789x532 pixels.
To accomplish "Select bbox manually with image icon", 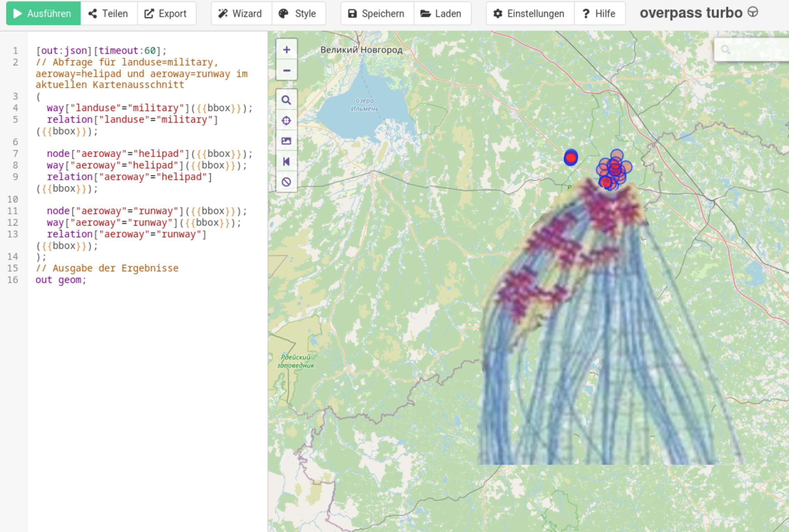I will click(286, 141).
